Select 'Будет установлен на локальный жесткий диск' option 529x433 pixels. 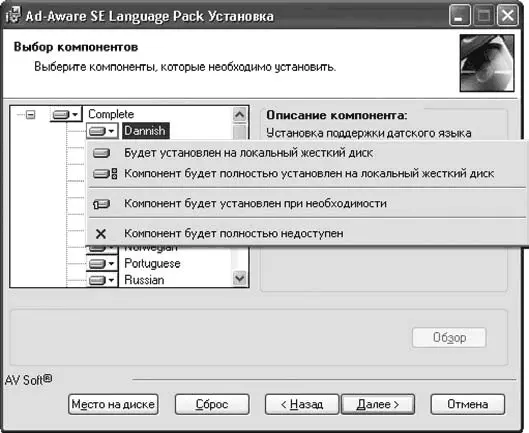[307, 153]
